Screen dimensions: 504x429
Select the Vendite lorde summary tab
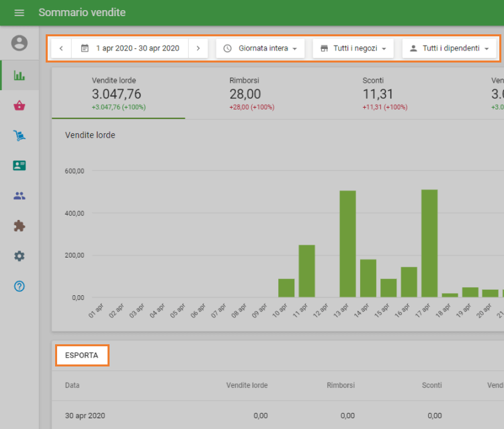118,94
